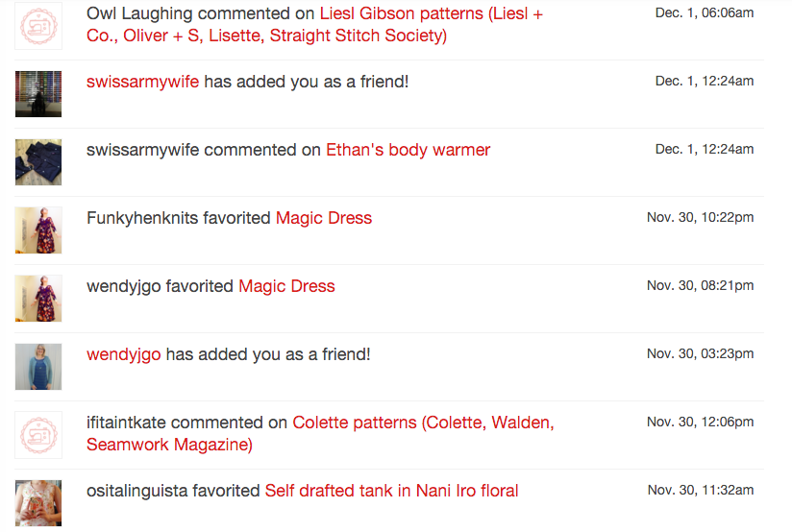Image resolution: width=792 pixels, height=532 pixels.
Task: Click sewing machine icon beside Owl Laughing comment
Action: [x=38, y=26]
